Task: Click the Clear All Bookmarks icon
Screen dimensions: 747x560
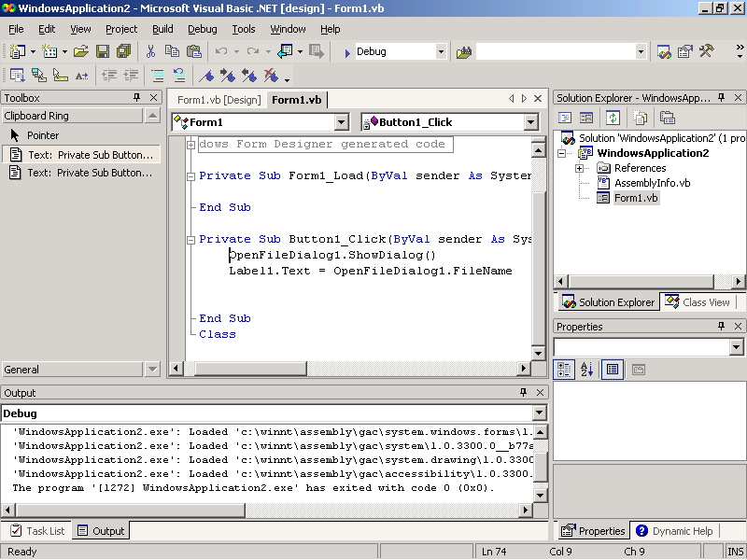Action: point(271,76)
